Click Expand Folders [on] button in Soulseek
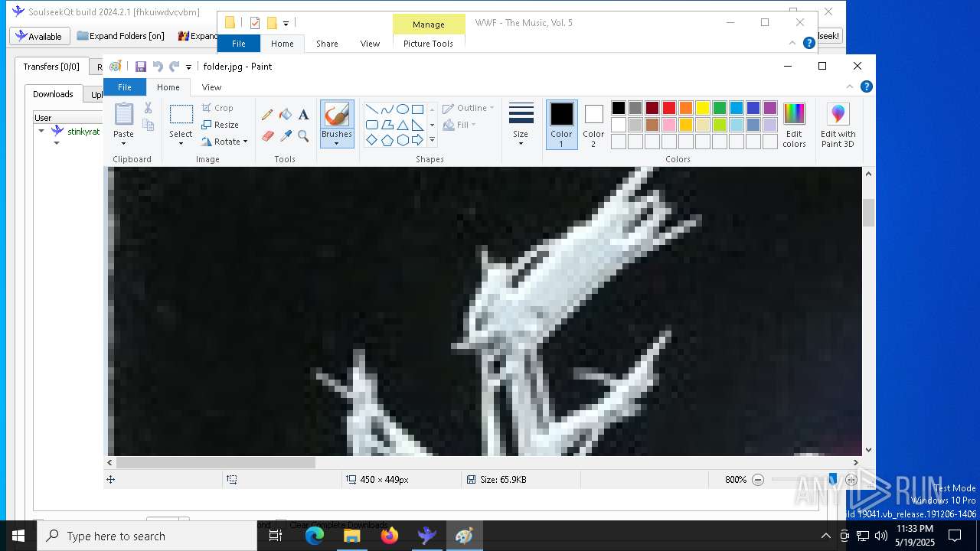980x551 pixels. pos(121,36)
